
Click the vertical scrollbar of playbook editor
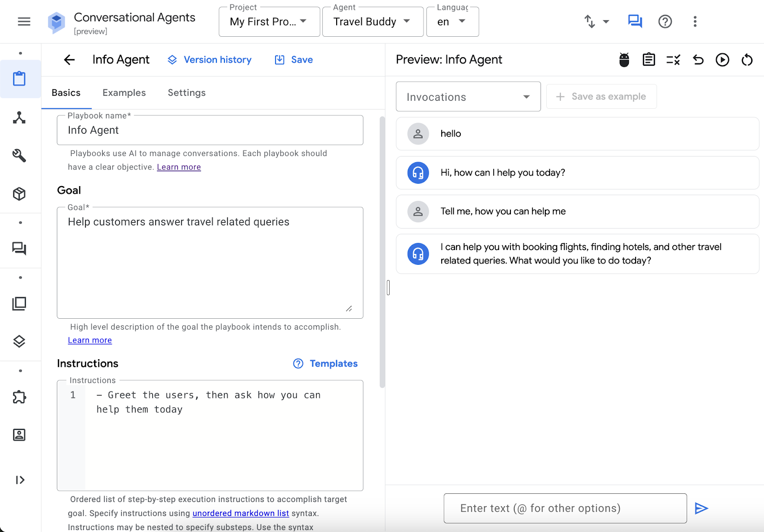[382, 252]
